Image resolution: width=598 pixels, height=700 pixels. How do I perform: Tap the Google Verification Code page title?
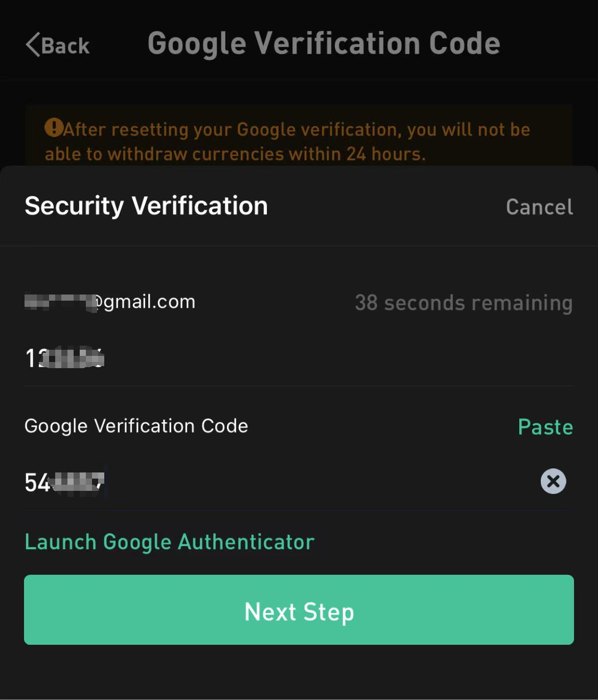(x=324, y=42)
